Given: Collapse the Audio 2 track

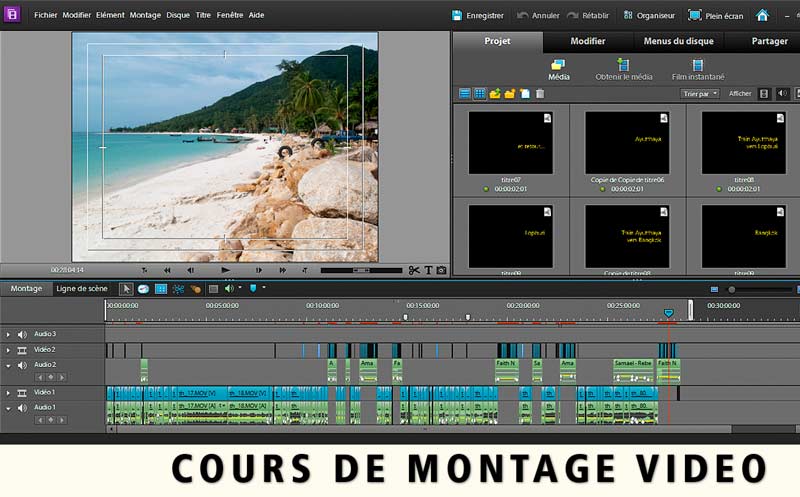Looking at the screenshot, I should click(x=8, y=365).
